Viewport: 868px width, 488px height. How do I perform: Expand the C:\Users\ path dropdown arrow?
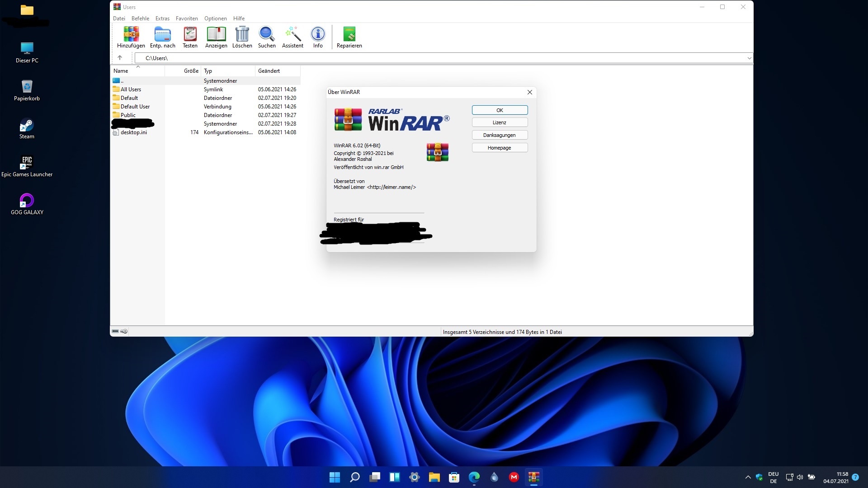pyautogui.click(x=749, y=58)
